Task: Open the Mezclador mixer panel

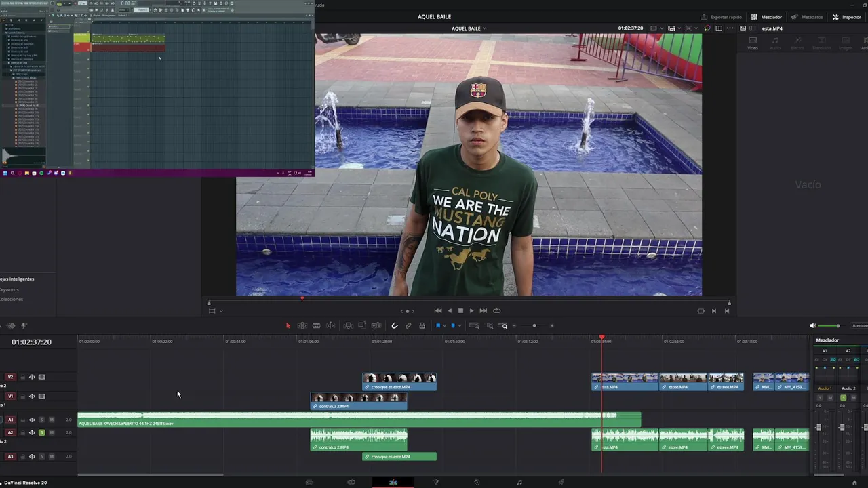Action: point(766,17)
